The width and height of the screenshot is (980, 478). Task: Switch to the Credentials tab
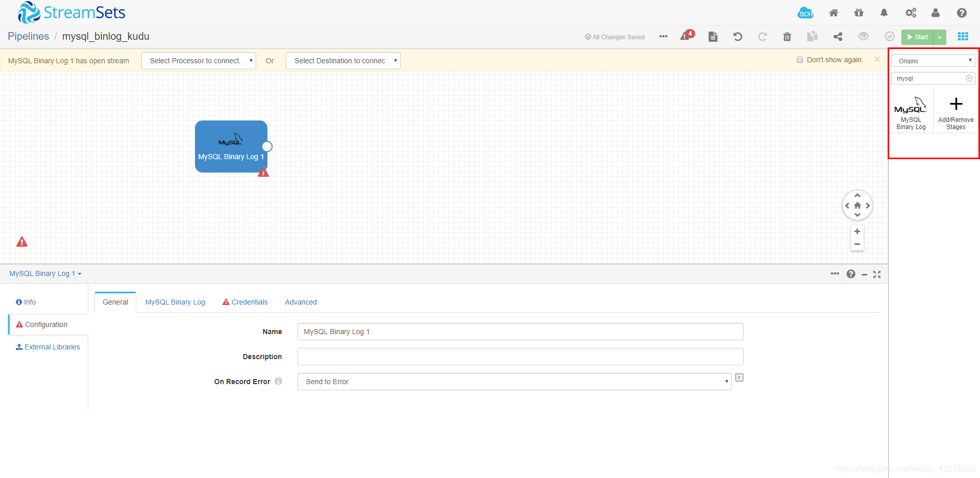click(249, 301)
